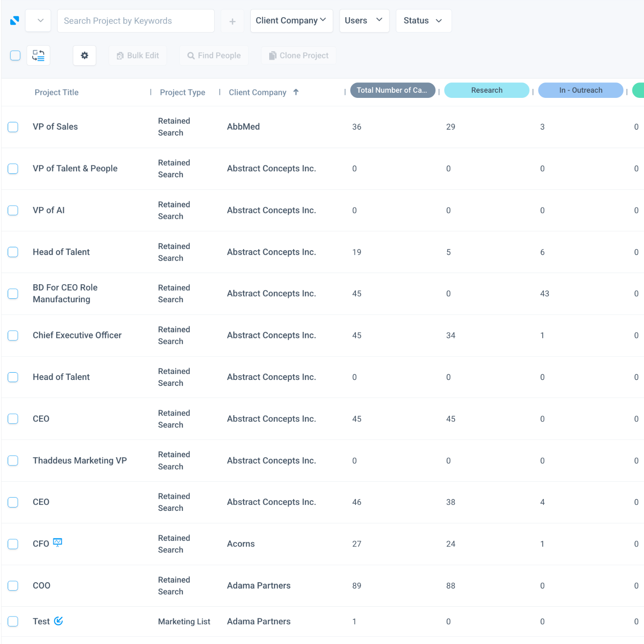Open the settings gear icon
This screenshot has height=644, width=644.
pos(84,55)
